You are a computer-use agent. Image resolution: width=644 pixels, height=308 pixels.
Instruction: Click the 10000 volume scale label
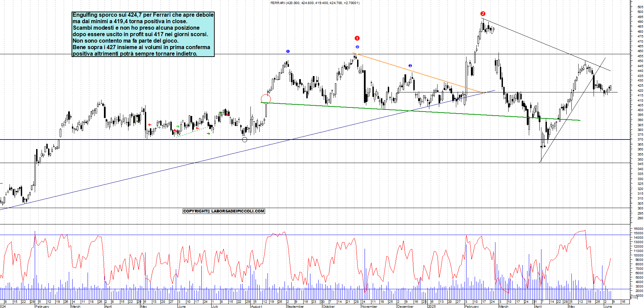(x=638, y=255)
